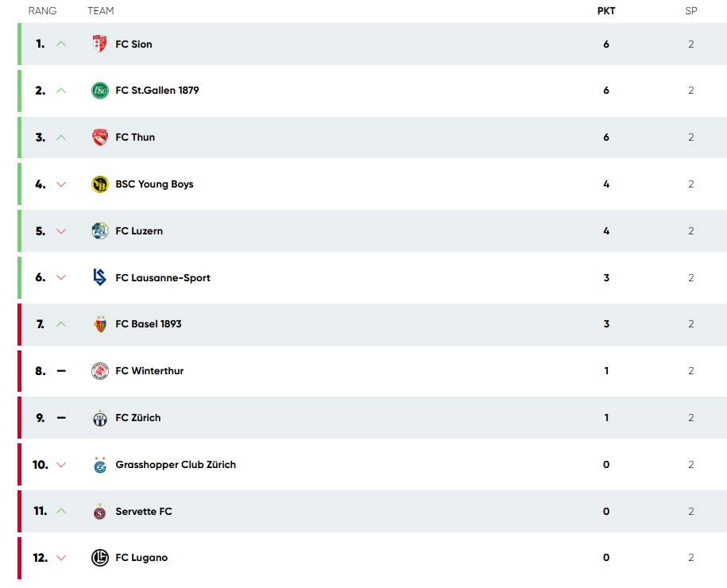Viewport: 727px width, 588px height.
Task: Click the TEAM column header
Action: 101,10
